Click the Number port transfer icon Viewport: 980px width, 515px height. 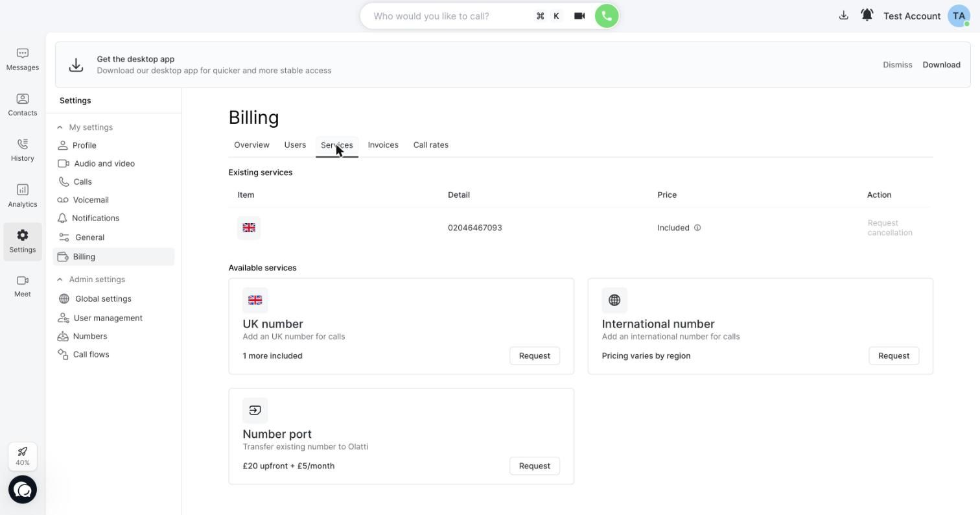255,411
